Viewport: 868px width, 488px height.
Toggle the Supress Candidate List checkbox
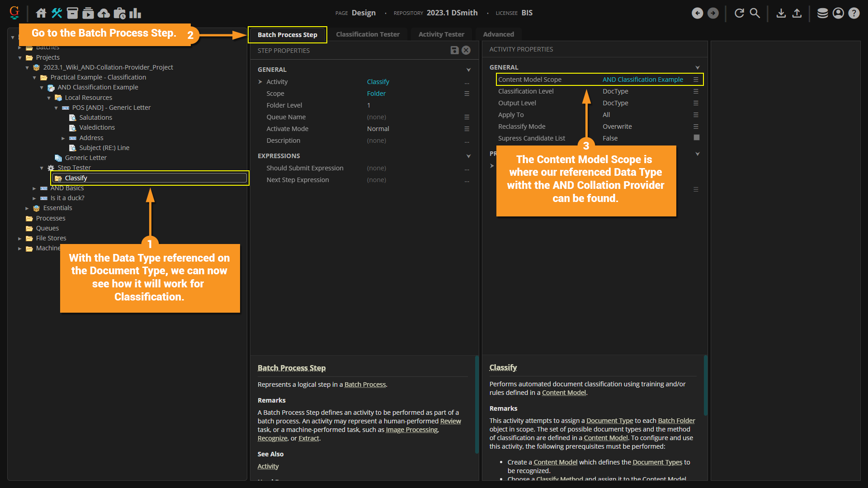tap(696, 138)
